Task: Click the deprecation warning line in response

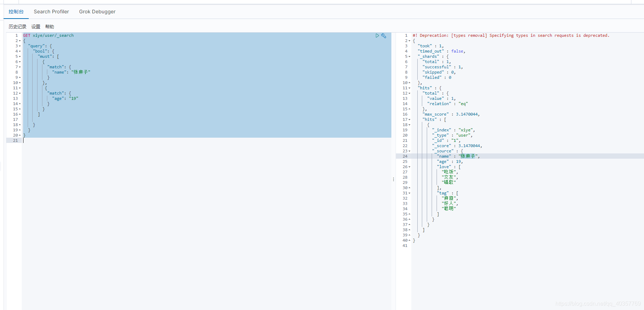Action: pyautogui.click(x=511, y=35)
